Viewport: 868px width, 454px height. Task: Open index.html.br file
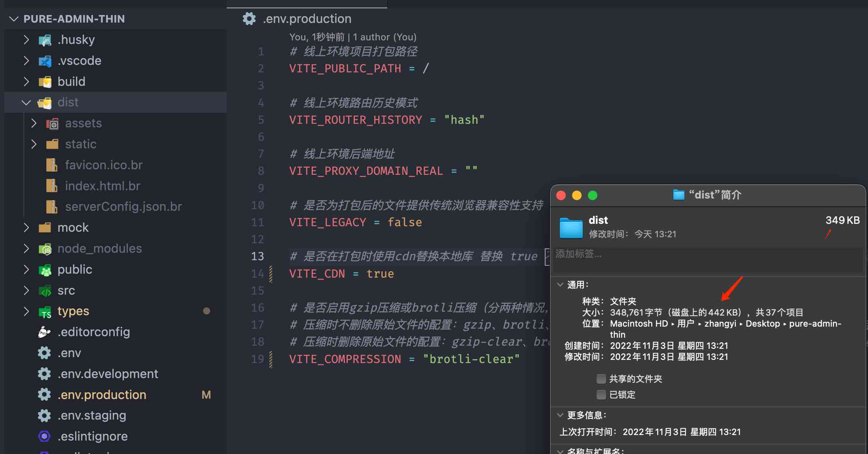(x=102, y=186)
